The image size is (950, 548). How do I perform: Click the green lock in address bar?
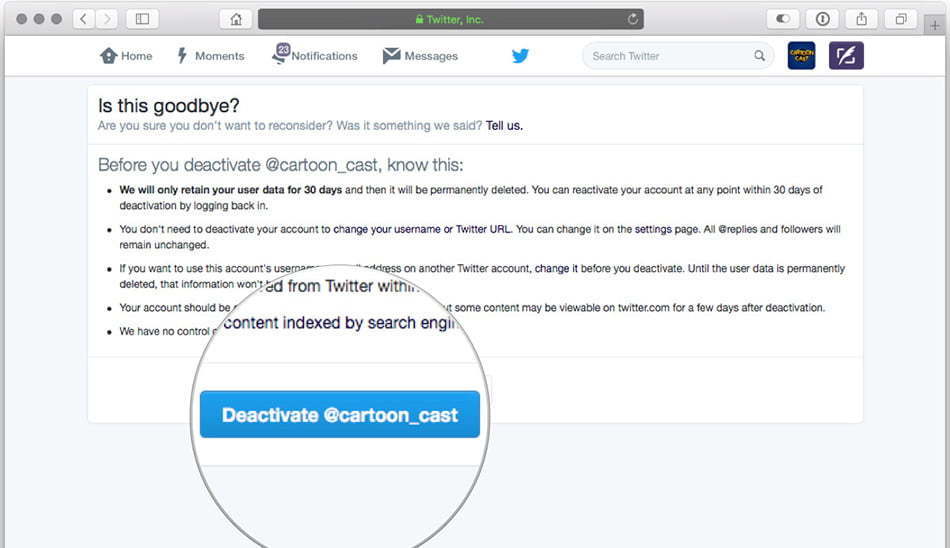[x=419, y=19]
